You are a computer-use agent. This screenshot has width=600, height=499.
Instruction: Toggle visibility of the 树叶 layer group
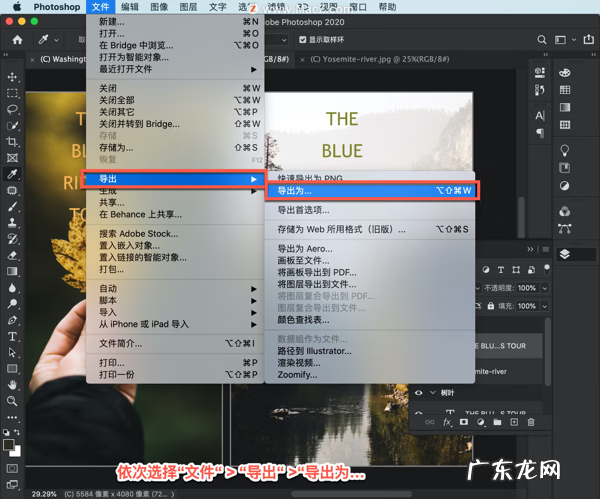[419, 393]
